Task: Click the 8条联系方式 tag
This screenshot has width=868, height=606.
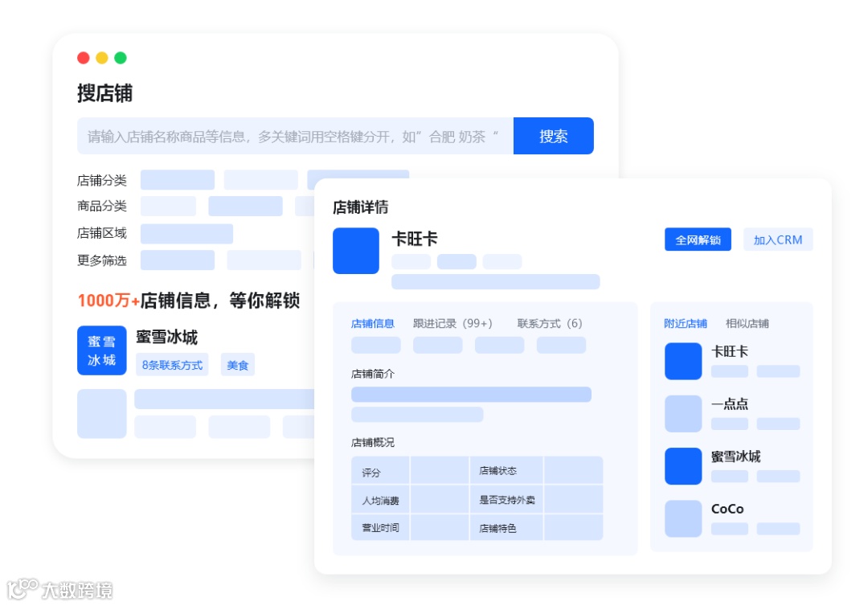Action: pyautogui.click(x=172, y=365)
